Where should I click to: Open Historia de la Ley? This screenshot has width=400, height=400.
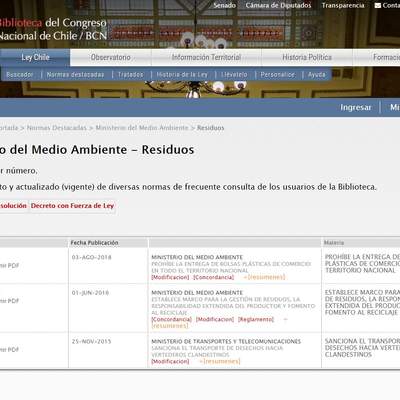[x=182, y=75]
